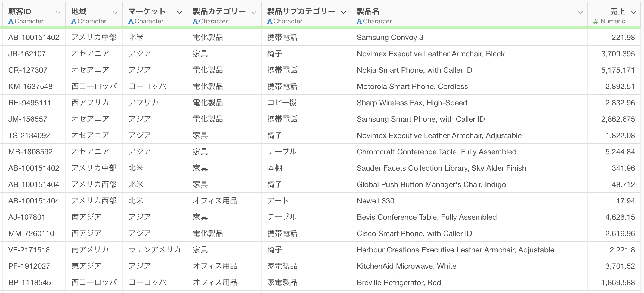Open the 製品名 column dropdown arrow
Image resolution: width=644 pixels, height=293 pixels.
[x=580, y=12]
